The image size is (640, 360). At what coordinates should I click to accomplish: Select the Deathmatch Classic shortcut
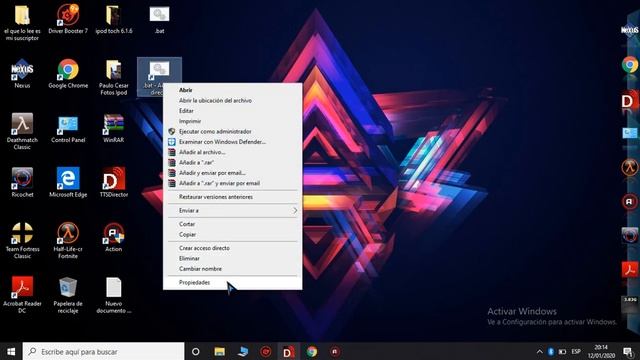pos(22,131)
